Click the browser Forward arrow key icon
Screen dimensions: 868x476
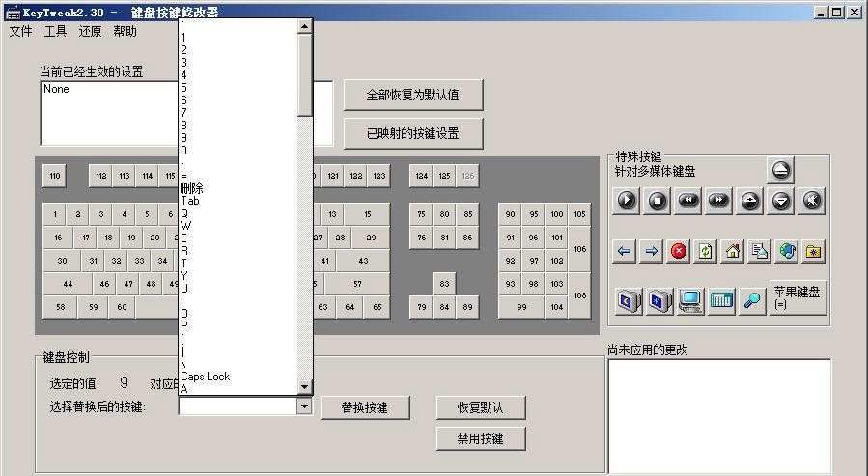tap(651, 251)
